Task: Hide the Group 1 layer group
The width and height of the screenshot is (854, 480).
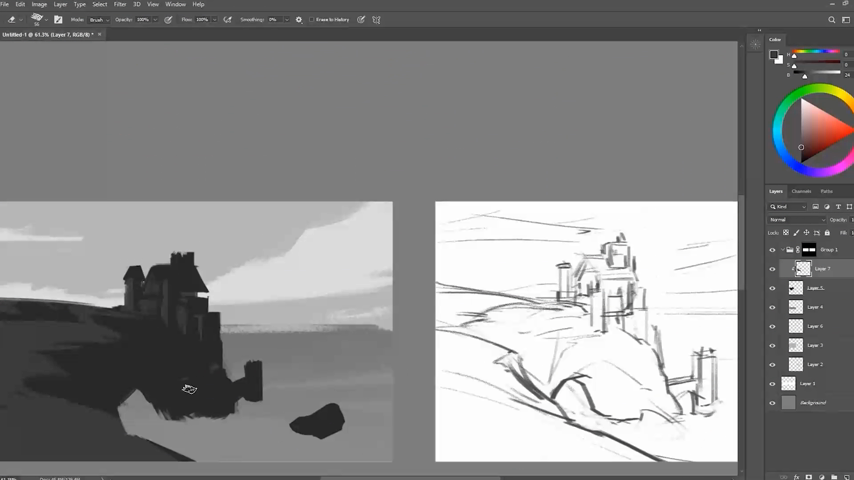Action: (772, 250)
